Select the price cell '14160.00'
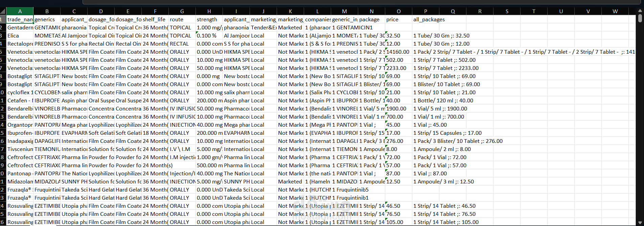Viewport: 644px width, 226px height. click(x=399, y=52)
